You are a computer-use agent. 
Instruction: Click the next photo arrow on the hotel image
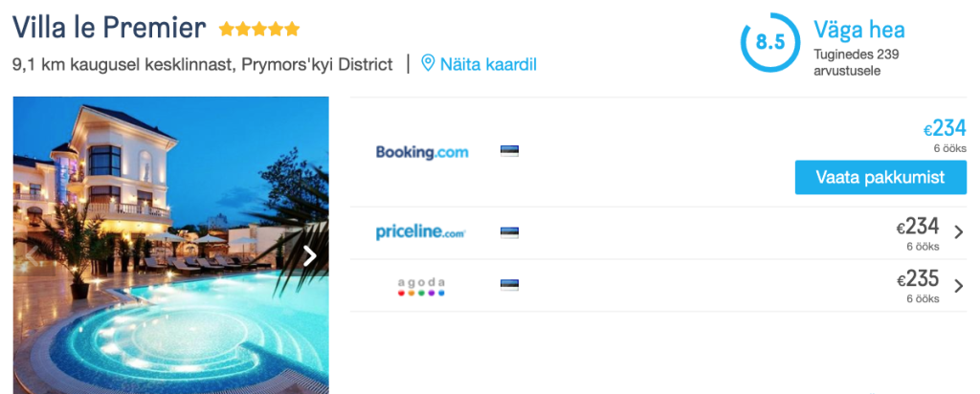309,255
